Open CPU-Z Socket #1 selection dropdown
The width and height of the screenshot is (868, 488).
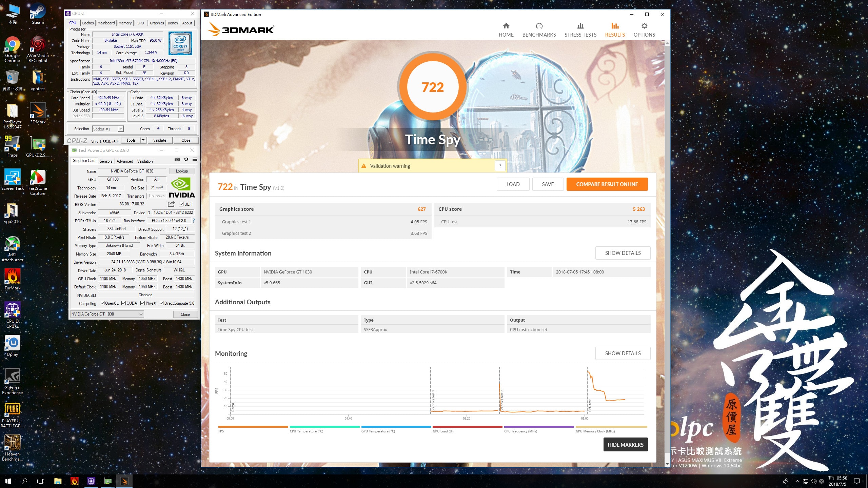108,129
